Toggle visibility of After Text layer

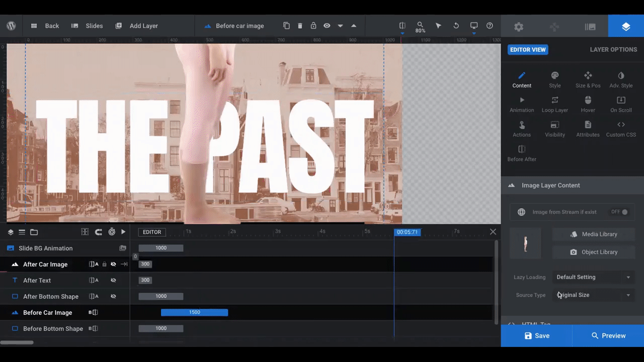pyautogui.click(x=114, y=280)
